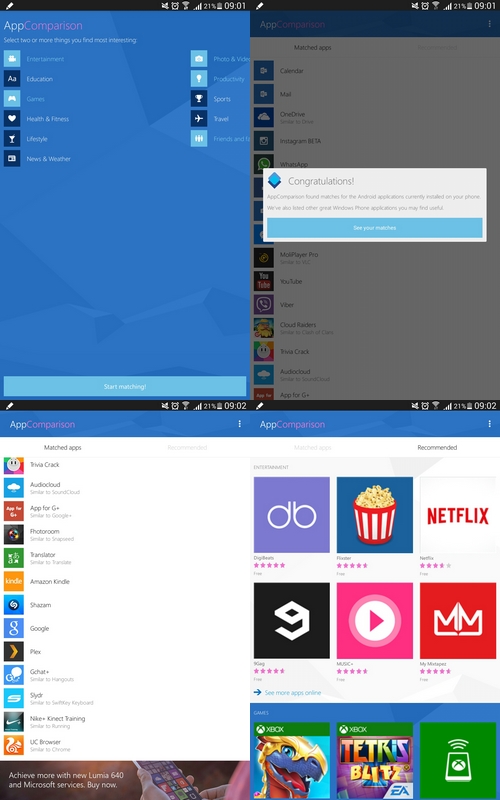Select the "Similar to Clash of Clans" subtitle
The image size is (500, 800).
tap(307, 333)
